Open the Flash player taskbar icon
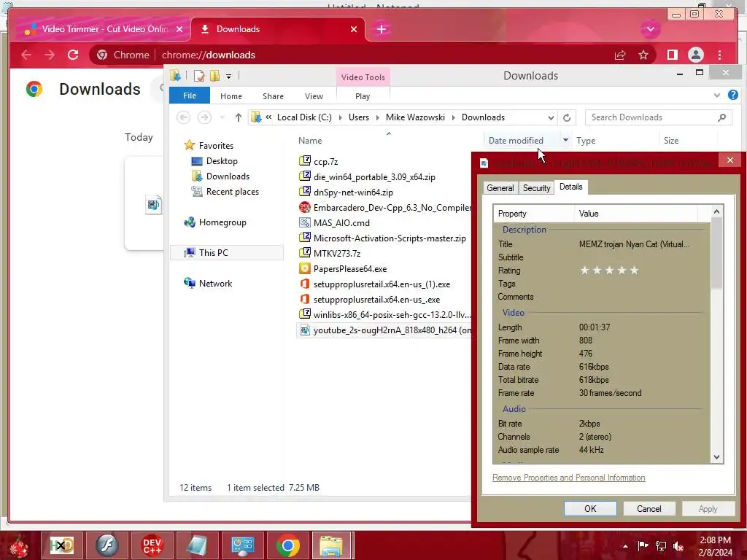 107,545
